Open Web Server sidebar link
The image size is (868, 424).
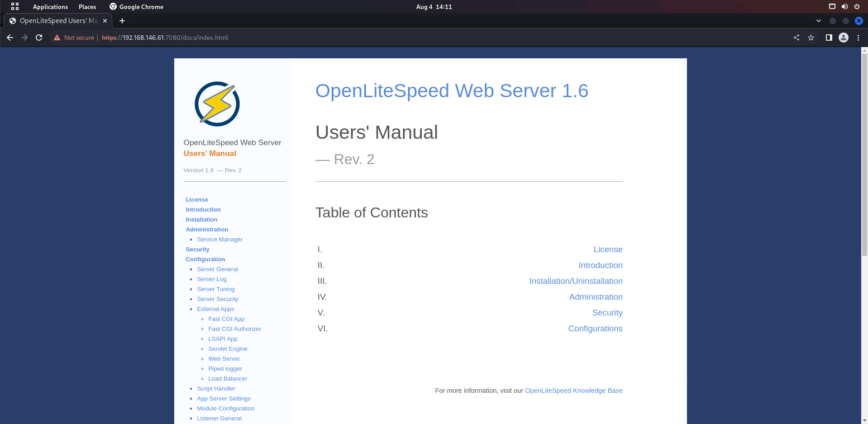pos(224,358)
